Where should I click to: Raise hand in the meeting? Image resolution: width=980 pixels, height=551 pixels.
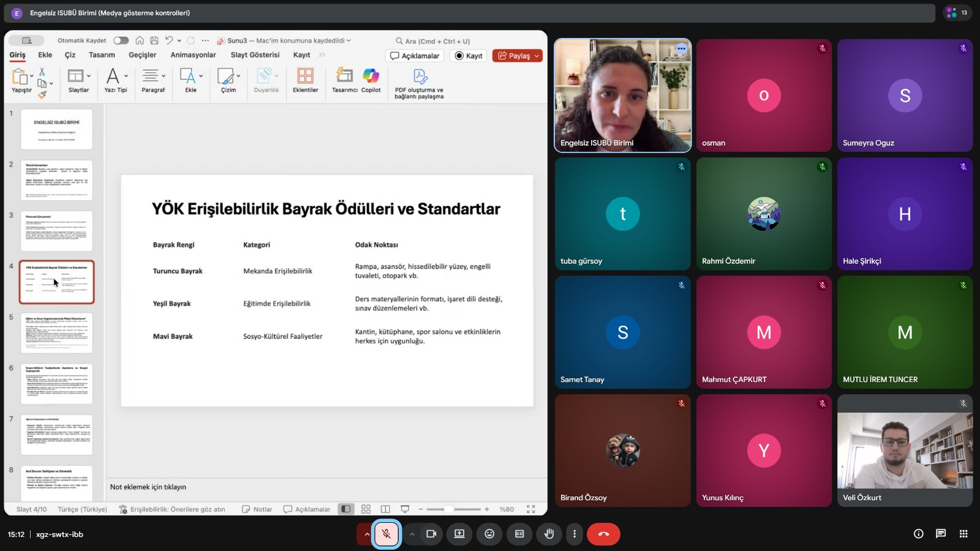(549, 534)
